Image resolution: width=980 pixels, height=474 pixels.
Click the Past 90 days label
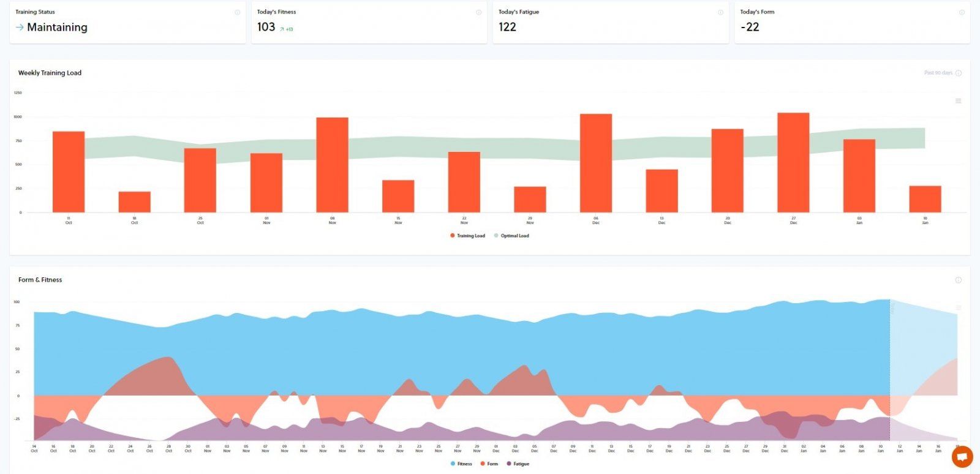point(938,73)
